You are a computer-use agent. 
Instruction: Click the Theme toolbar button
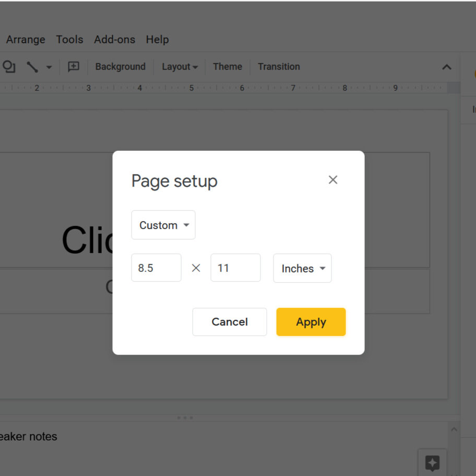point(228,66)
